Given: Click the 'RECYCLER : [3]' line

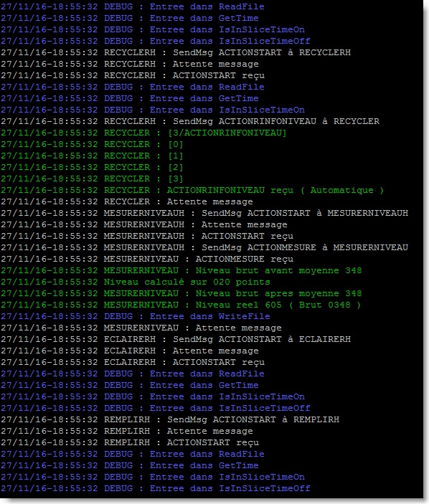Looking at the screenshot, I should coord(92,179).
